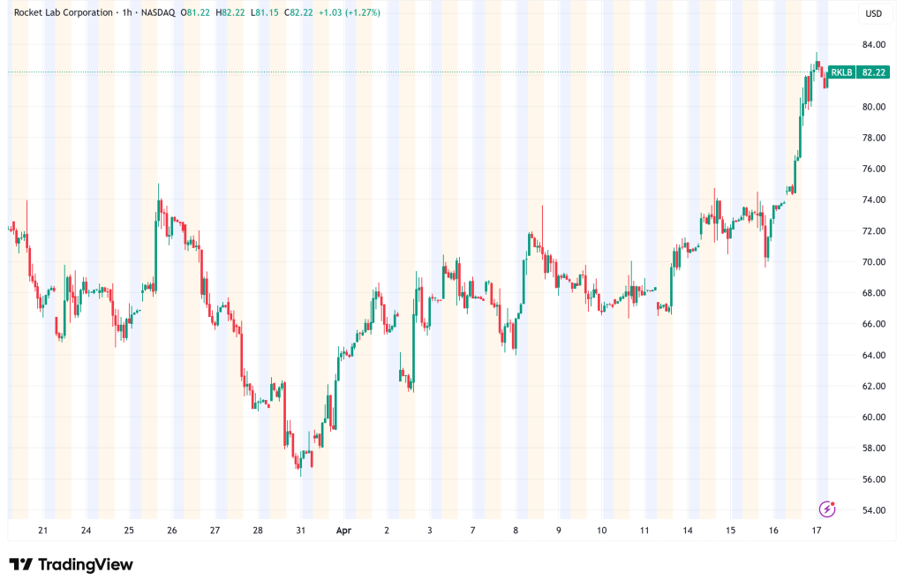
Task: Click the purple lightning bolt icon
Action: [x=827, y=509]
